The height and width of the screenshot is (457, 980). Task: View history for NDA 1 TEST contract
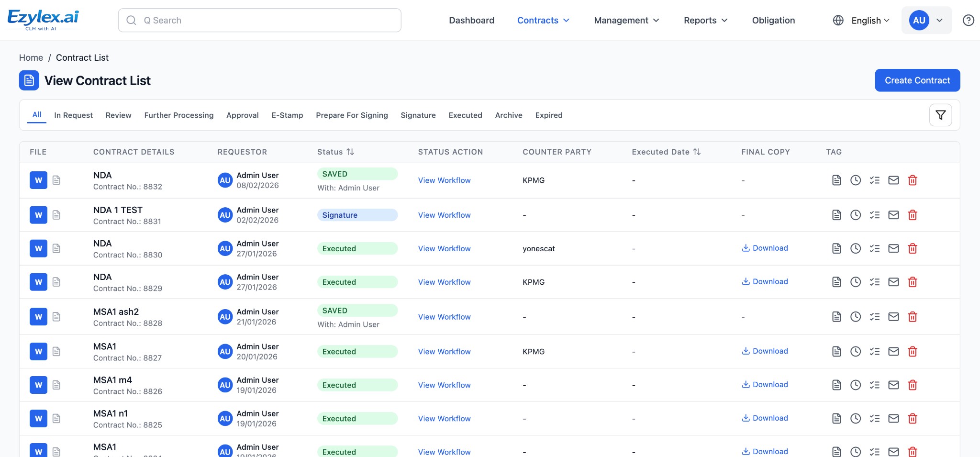[x=856, y=215]
